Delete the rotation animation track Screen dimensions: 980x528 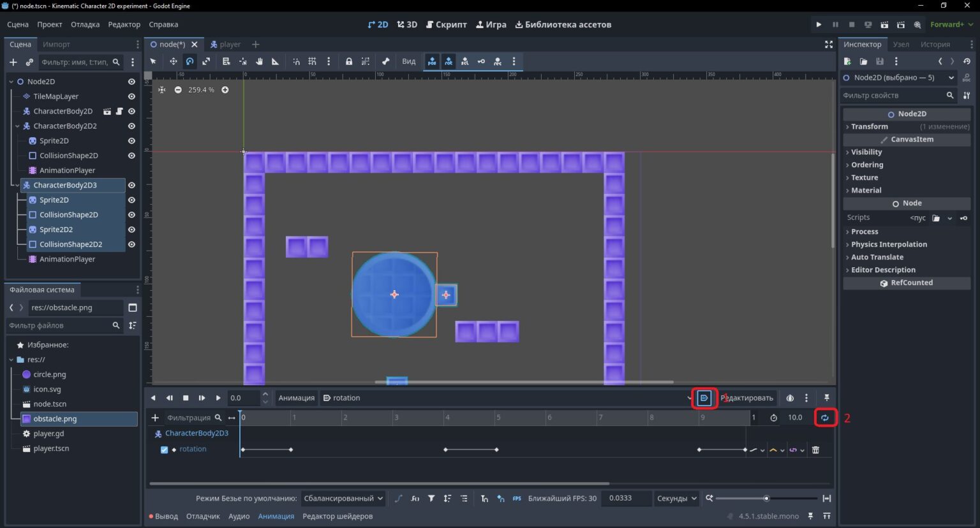point(815,450)
